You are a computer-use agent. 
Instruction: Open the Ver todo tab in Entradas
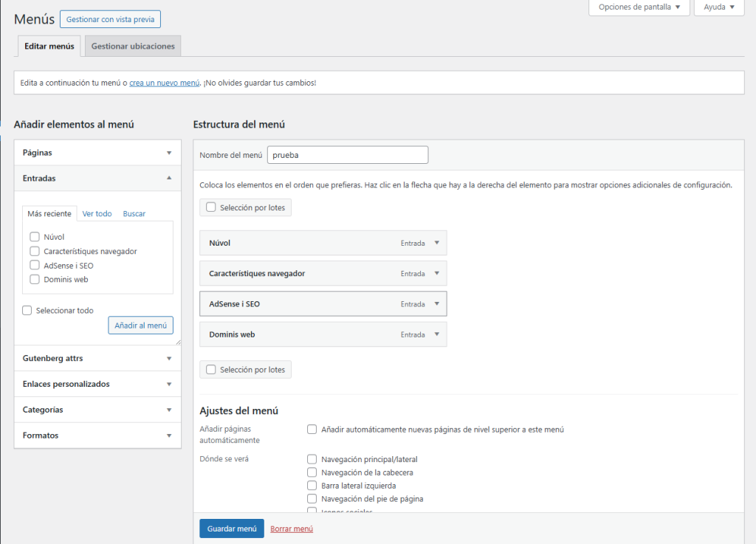[x=97, y=213]
